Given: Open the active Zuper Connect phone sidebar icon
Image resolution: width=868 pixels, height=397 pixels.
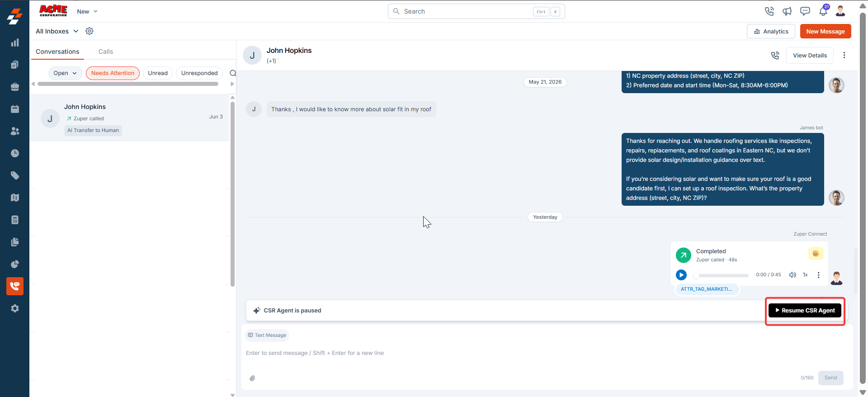Looking at the screenshot, I should click(x=15, y=286).
